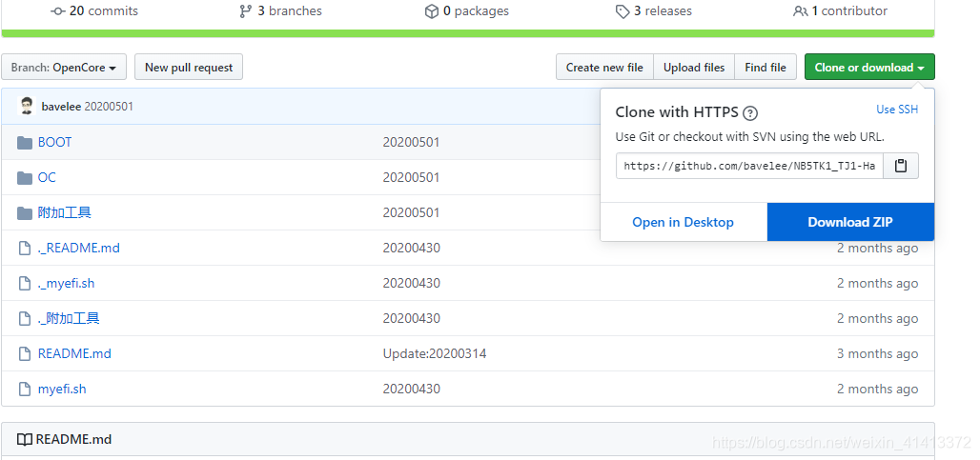Click Open in Desktop
This screenshot has width=980, height=460.
pyautogui.click(x=684, y=222)
